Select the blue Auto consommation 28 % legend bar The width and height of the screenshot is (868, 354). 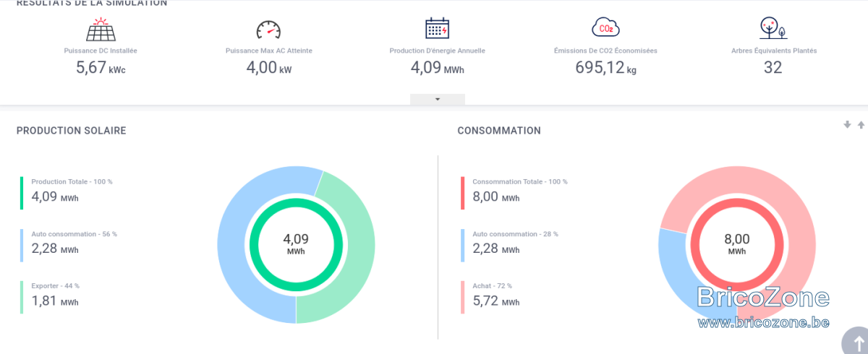click(462, 245)
